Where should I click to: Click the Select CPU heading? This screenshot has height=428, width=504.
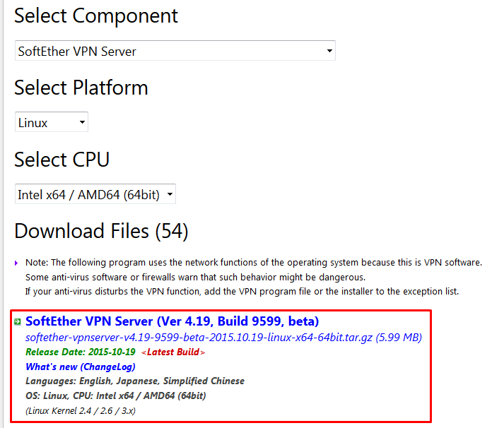(x=61, y=159)
